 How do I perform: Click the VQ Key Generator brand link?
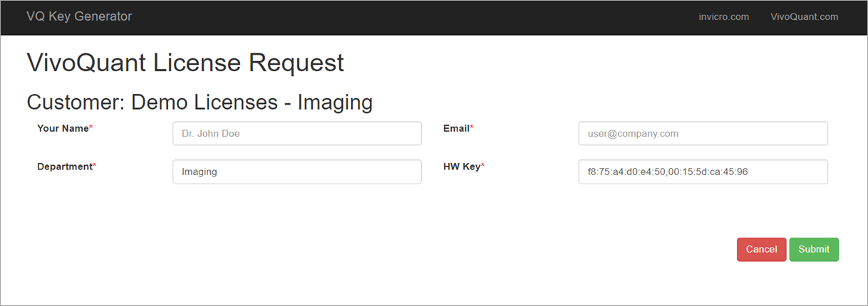79,16
